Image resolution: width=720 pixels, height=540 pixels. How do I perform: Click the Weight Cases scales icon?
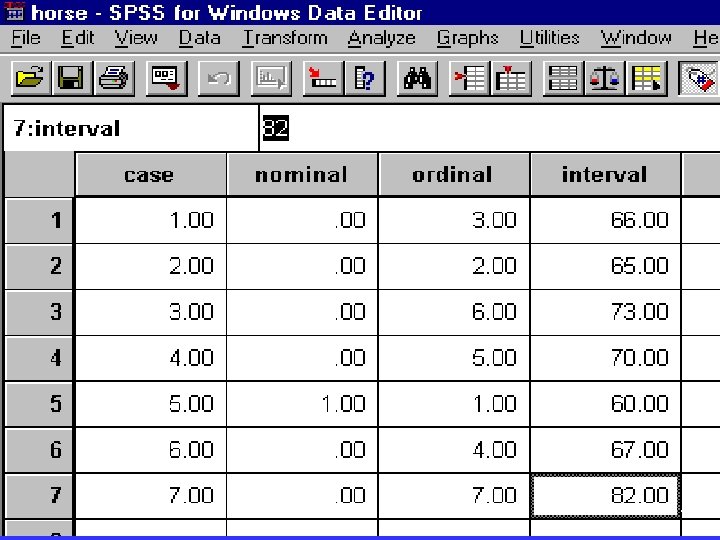pos(604,78)
